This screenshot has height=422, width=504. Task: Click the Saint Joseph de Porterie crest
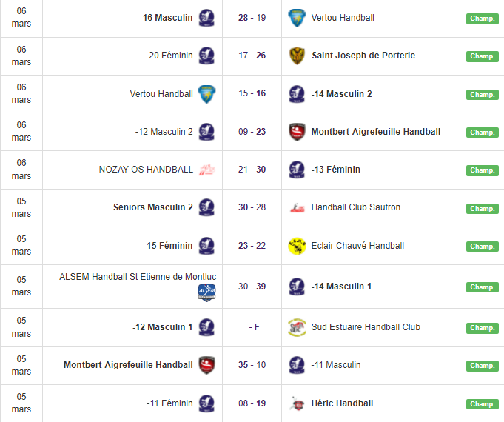297,56
